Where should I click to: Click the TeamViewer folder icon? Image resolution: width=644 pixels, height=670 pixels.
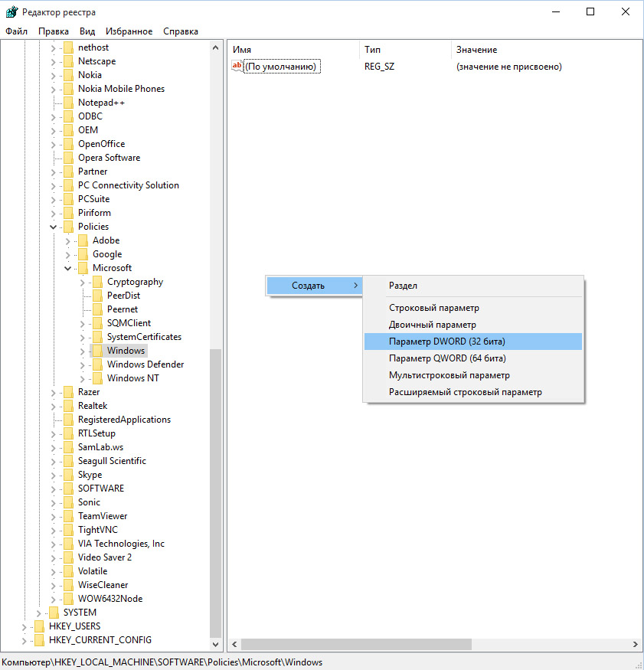coord(68,516)
